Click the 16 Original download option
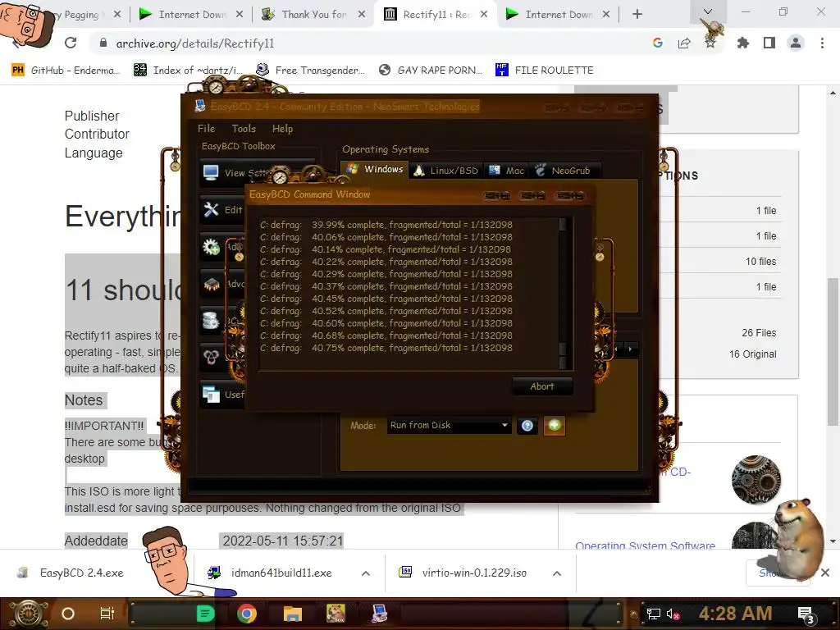Screen dimensions: 840x630 pos(752,354)
